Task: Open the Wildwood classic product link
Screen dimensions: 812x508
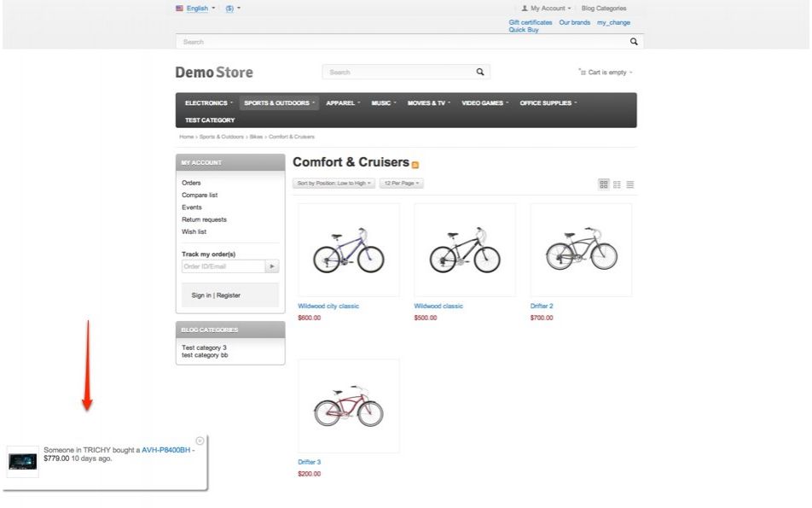Action: pyautogui.click(x=438, y=307)
